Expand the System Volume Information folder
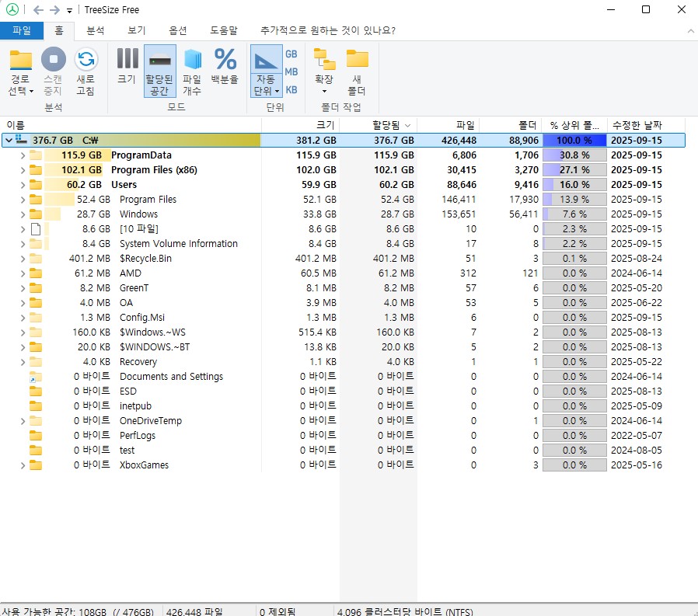Screen dimensions: 698x616 23,244
